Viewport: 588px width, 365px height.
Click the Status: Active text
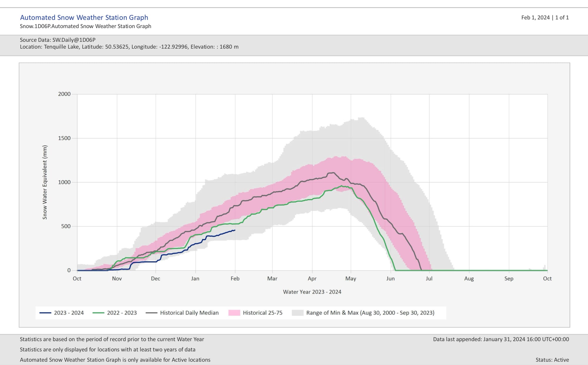coord(552,360)
